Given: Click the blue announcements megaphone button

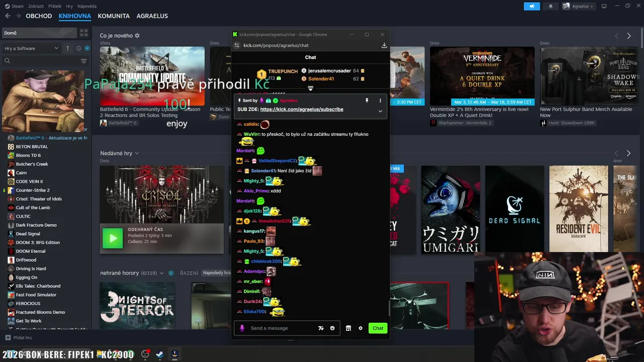Looking at the screenshot, I should pyautogui.click(x=532, y=6).
